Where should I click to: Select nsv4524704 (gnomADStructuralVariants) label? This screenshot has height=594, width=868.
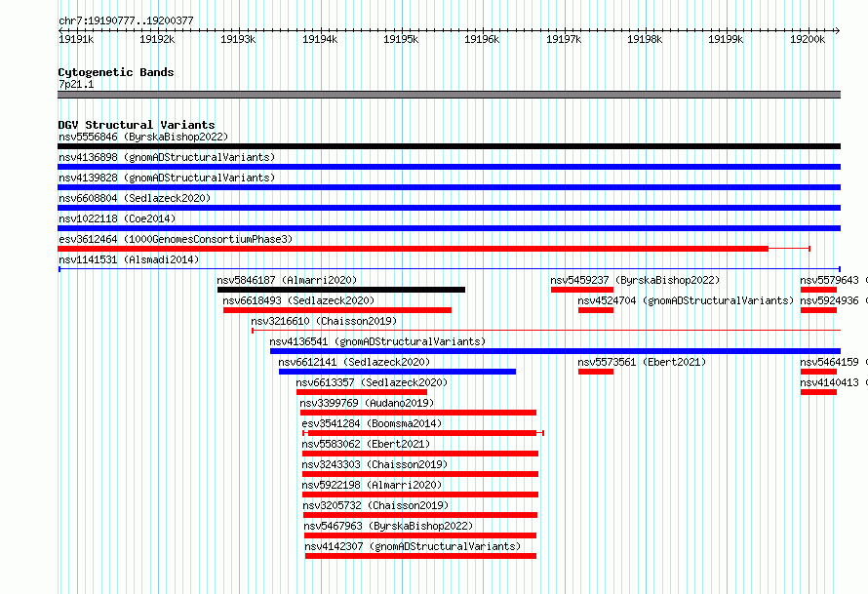(x=686, y=300)
